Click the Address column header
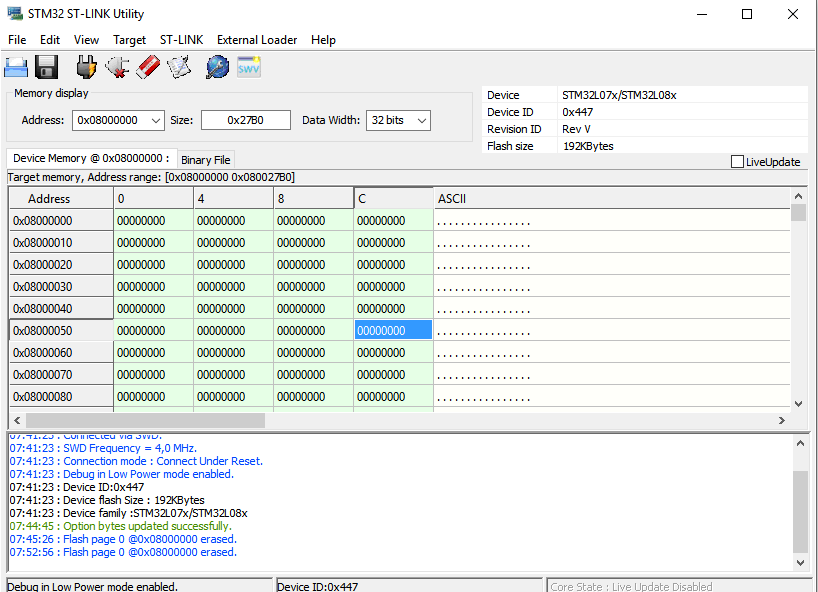This screenshot has height=592, width=818. point(61,199)
